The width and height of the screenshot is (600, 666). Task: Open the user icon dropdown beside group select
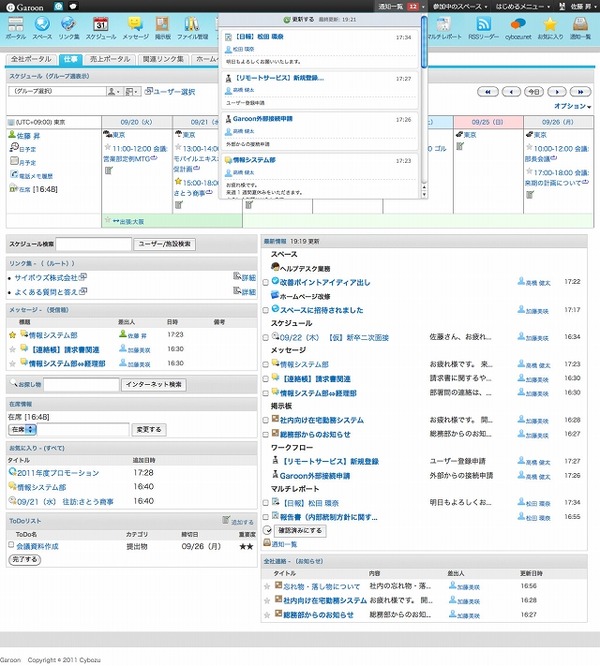[x=113, y=91]
